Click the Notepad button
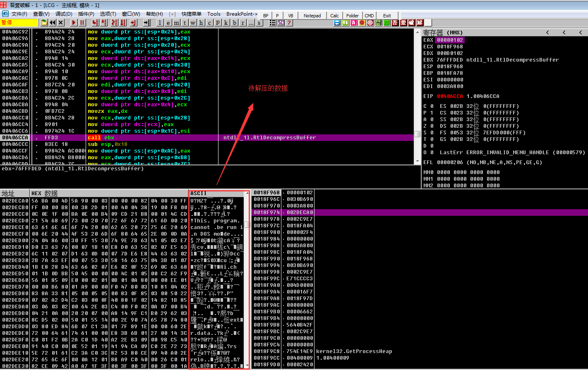This screenshot has width=588, height=370. [x=312, y=16]
